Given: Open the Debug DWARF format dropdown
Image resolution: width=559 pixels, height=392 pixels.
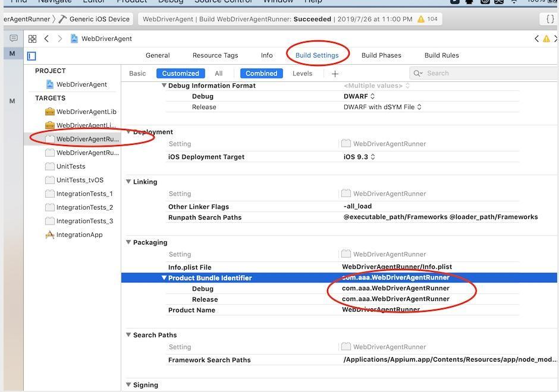Looking at the screenshot, I should tap(359, 96).
